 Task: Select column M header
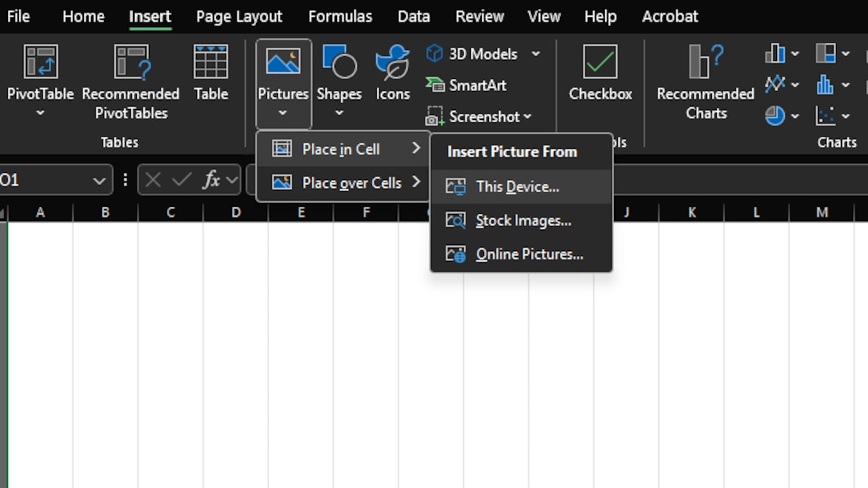pos(822,213)
